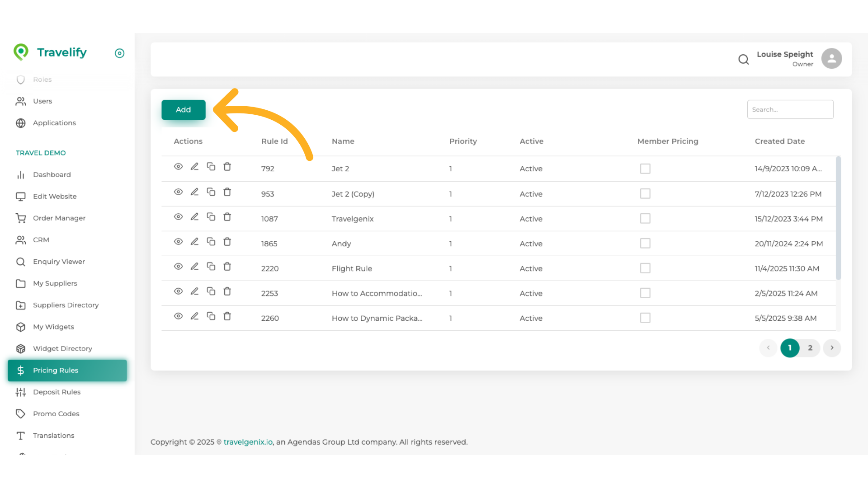The height and width of the screenshot is (488, 868).
Task: Open the travelgenix.io footer link
Action: click(248, 442)
